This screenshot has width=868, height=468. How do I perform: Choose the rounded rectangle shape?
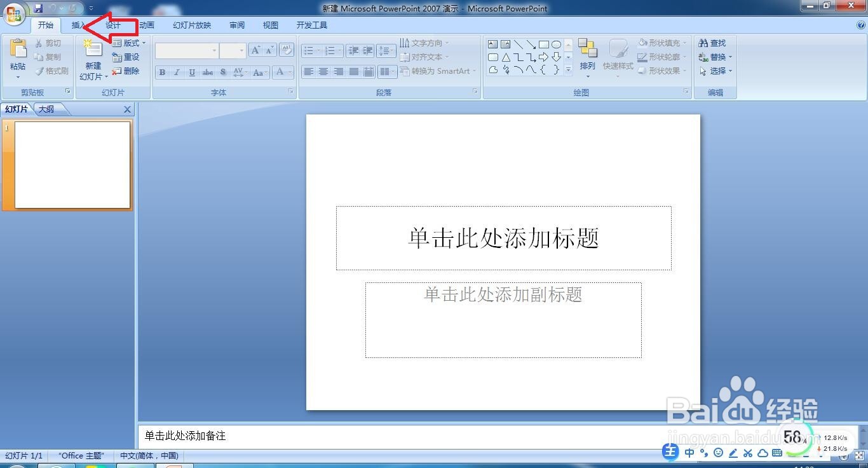click(x=492, y=57)
